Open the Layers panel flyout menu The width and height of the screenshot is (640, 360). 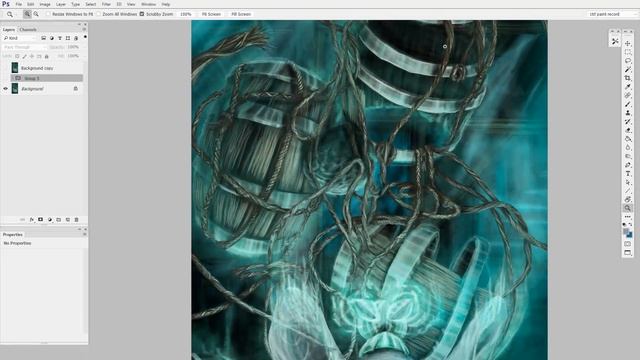[x=84, y=29]
